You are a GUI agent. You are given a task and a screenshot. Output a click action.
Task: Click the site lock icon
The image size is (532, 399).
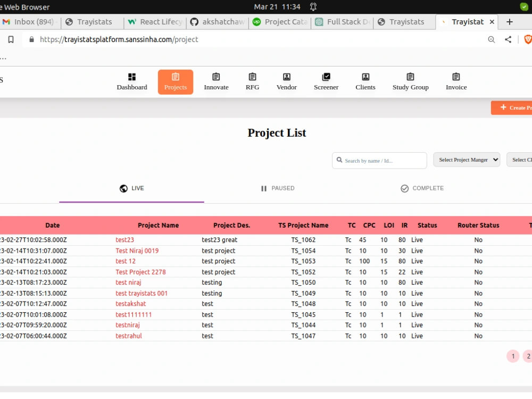click(31, 40)
